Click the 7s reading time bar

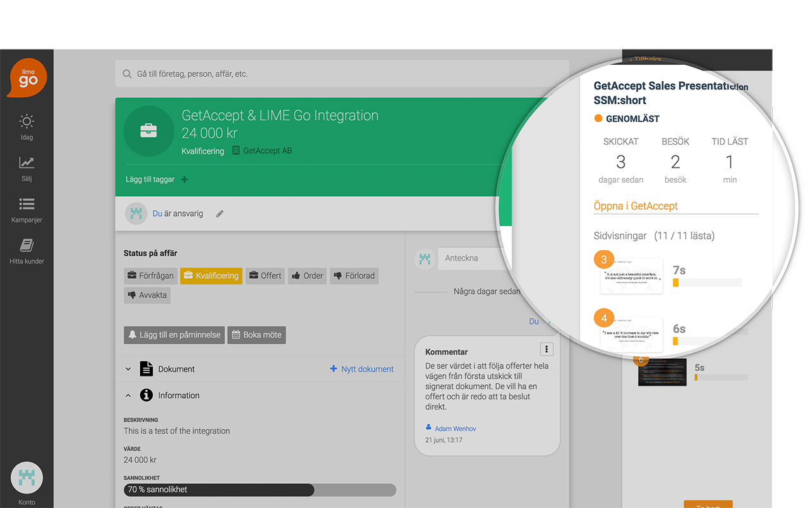coord(707,283)
